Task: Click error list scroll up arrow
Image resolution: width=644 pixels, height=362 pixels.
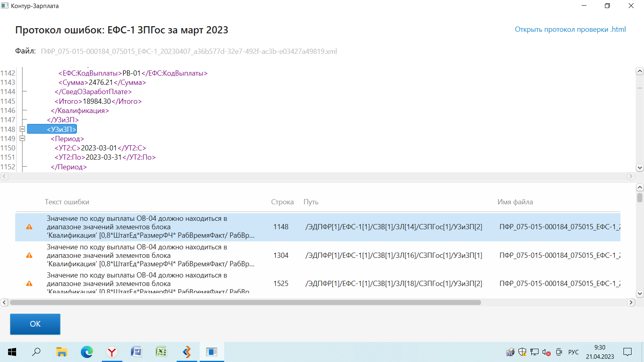Action: coord(640,187)
